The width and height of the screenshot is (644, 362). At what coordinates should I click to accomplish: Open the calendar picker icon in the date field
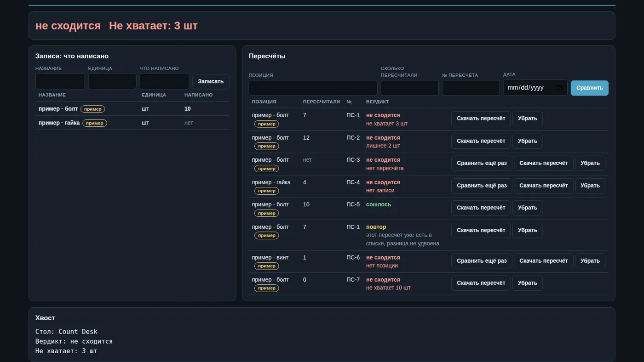559,88
